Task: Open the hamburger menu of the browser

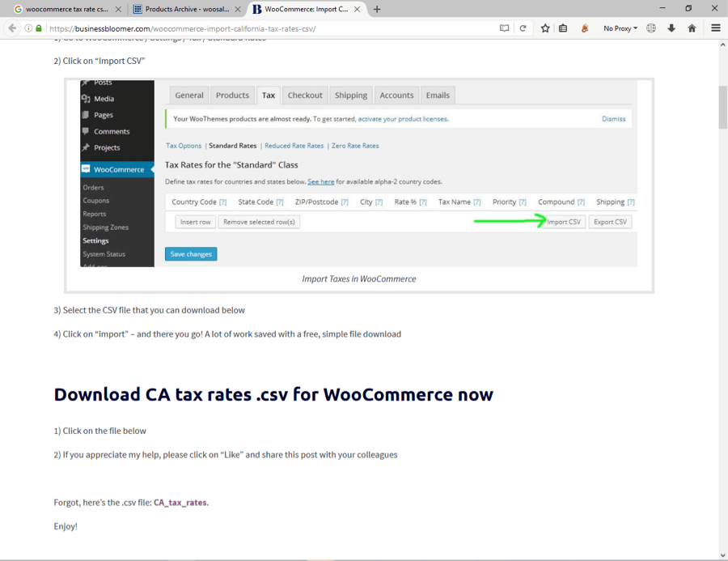Action: coord(716,28)
